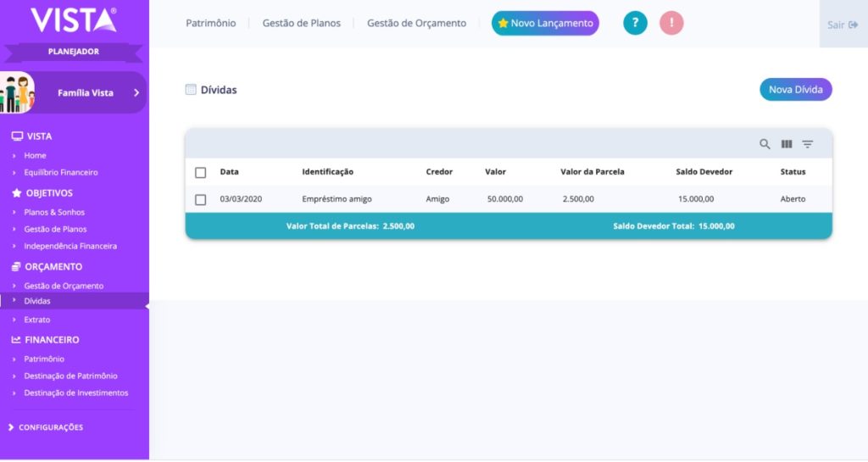Click the VISTA logo in sidebar

pos(74,19)
